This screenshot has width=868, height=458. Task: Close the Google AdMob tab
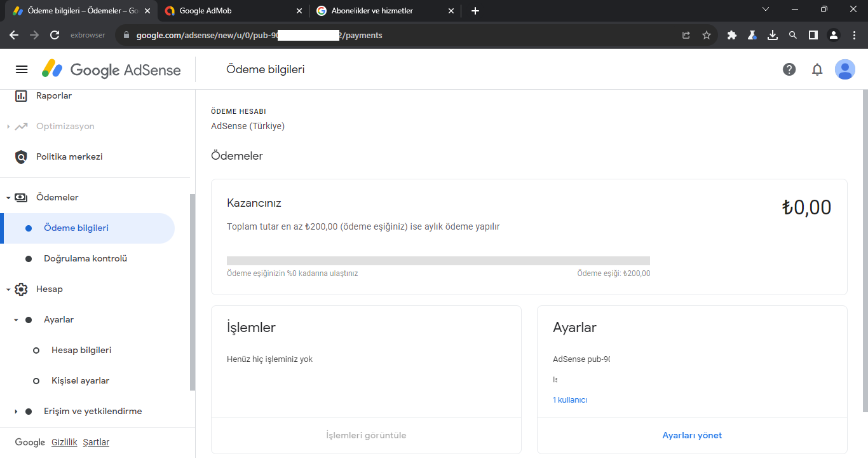click(x=300, y=11)
